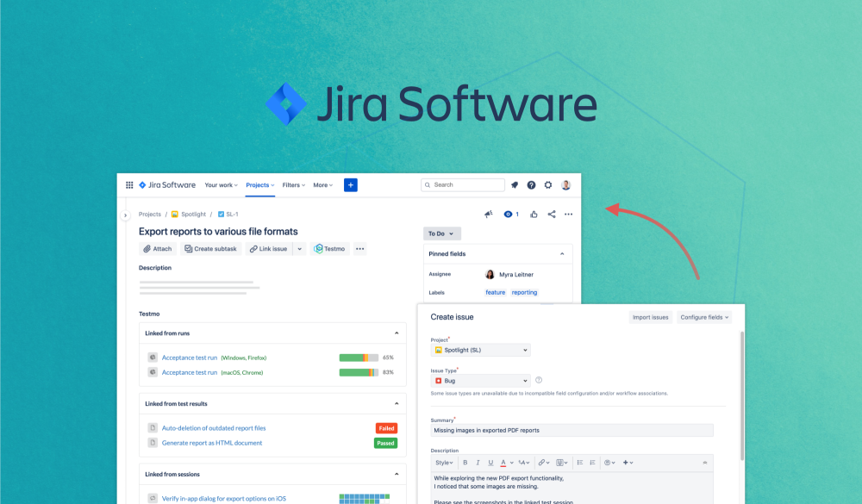Open the help question mark icon
862x504 pixels.
coord(531,185)
